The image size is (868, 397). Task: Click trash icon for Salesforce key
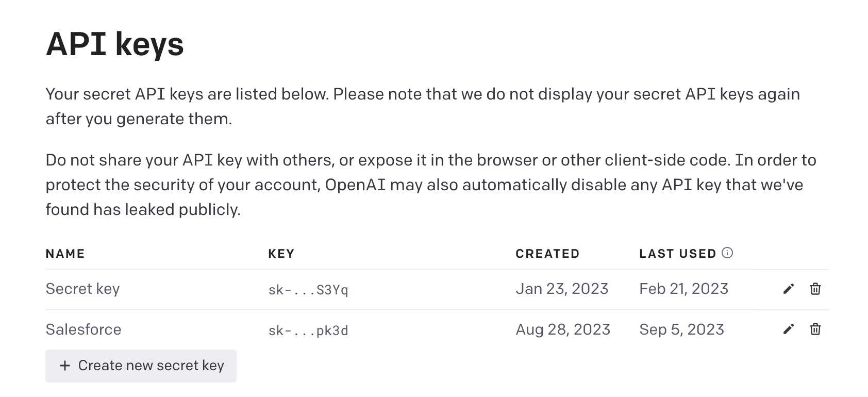pos(815,329)
